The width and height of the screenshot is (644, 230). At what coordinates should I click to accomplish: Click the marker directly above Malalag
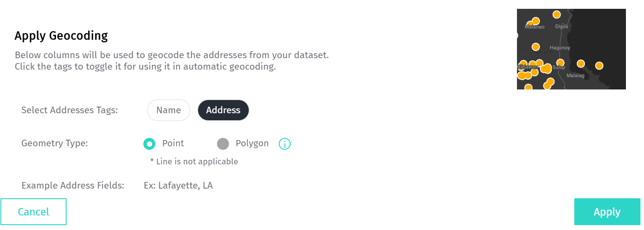pyautogui.click(x=580, y=63)
